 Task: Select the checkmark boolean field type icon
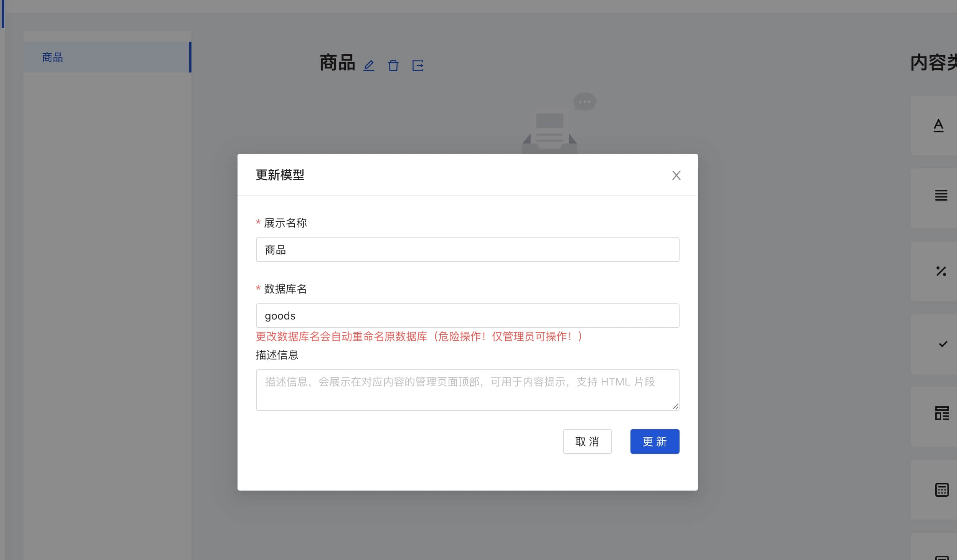tap(943, 344)
